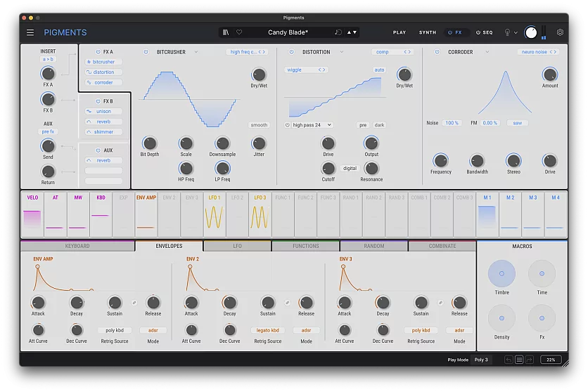
Task: Click the distortion pre button
Action: coord(363,125)
